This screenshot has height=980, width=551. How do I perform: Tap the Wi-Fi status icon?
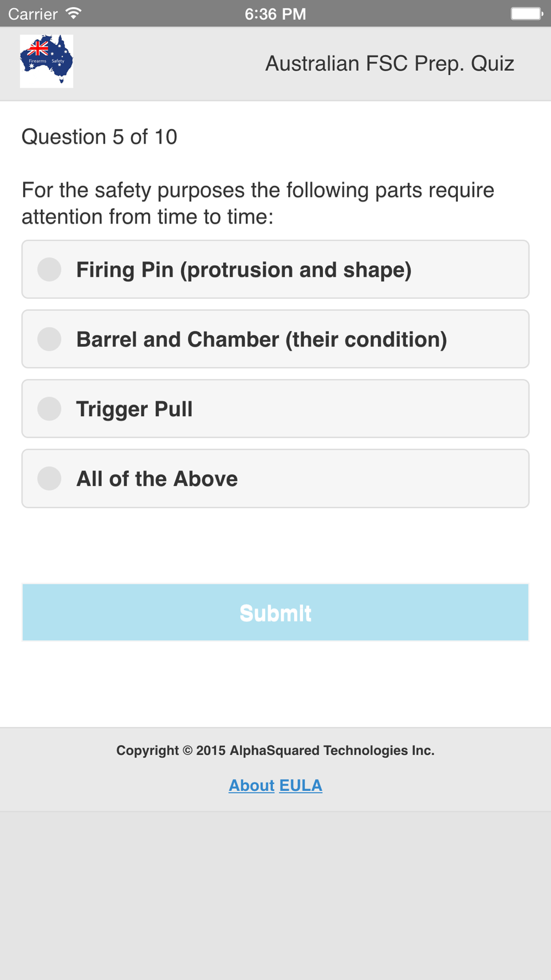coord(73,13)
